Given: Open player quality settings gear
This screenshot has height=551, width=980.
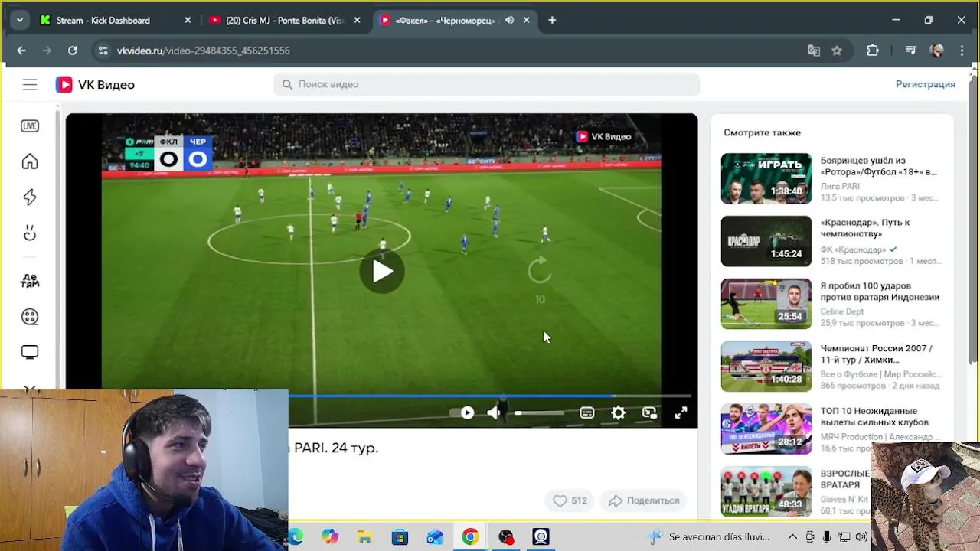Looking at the screenshot, I should pyautogui.click(x=619, y=413).
